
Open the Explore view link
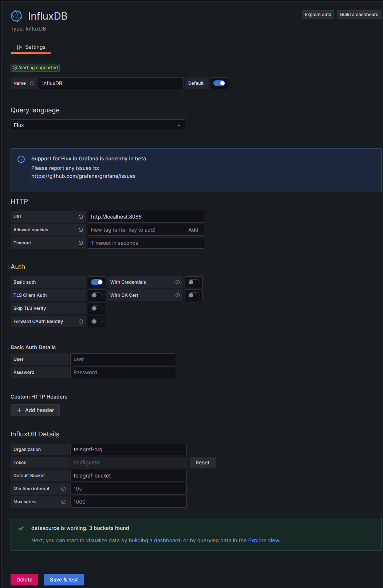(x=264, y=540)
